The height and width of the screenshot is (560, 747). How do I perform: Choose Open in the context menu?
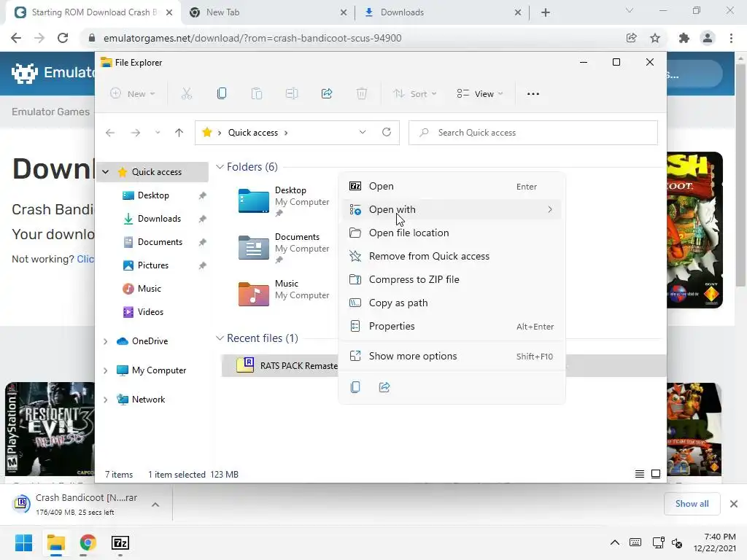point(452,186)
